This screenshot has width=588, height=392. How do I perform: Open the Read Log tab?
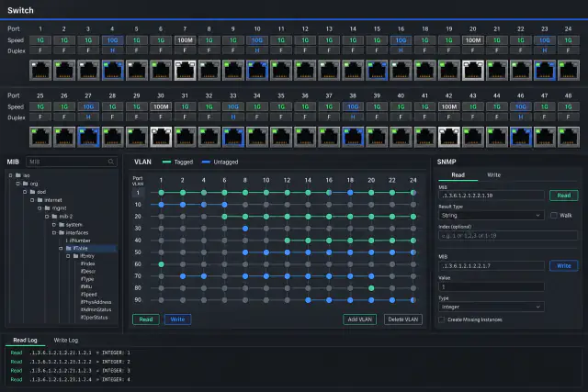pyautogui.click(x=25, y=341)
